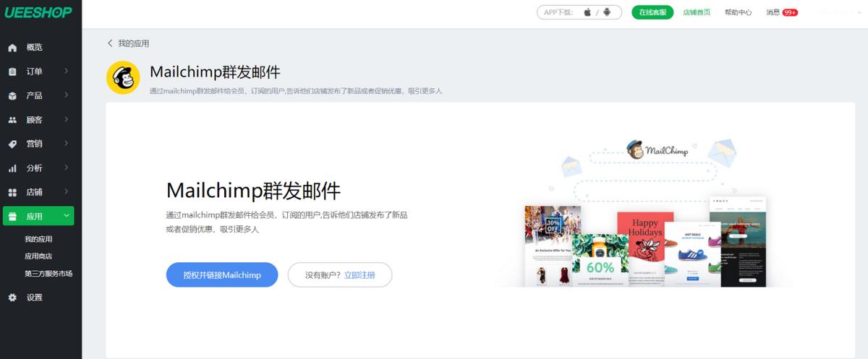Open the 消息 messages link
This screenshot has width=868, height=359.
773,12
